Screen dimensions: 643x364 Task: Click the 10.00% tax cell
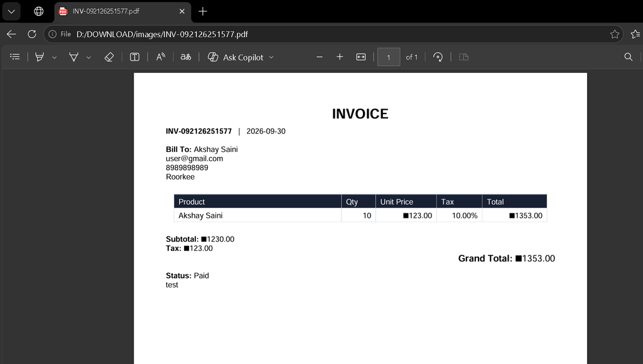(459, 215)
